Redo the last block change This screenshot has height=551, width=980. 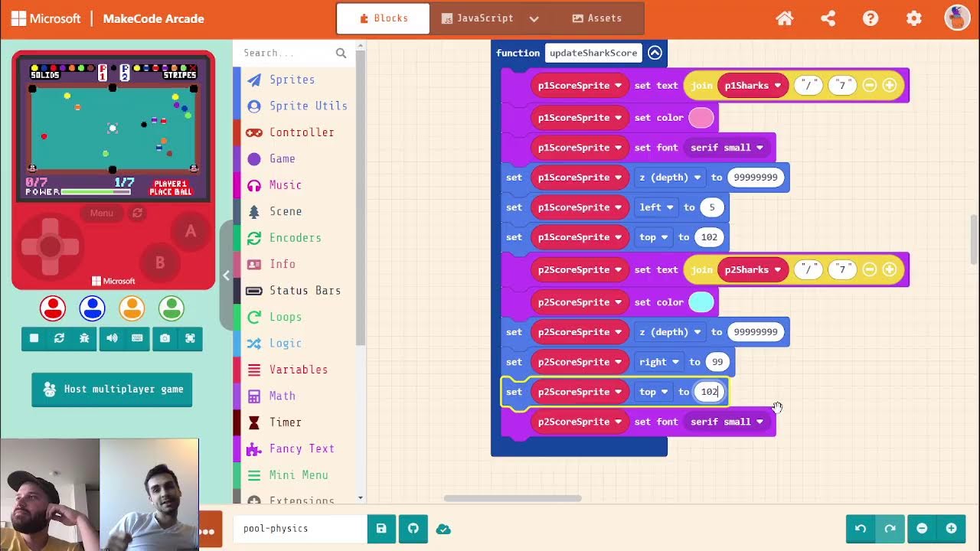(890, 529)
